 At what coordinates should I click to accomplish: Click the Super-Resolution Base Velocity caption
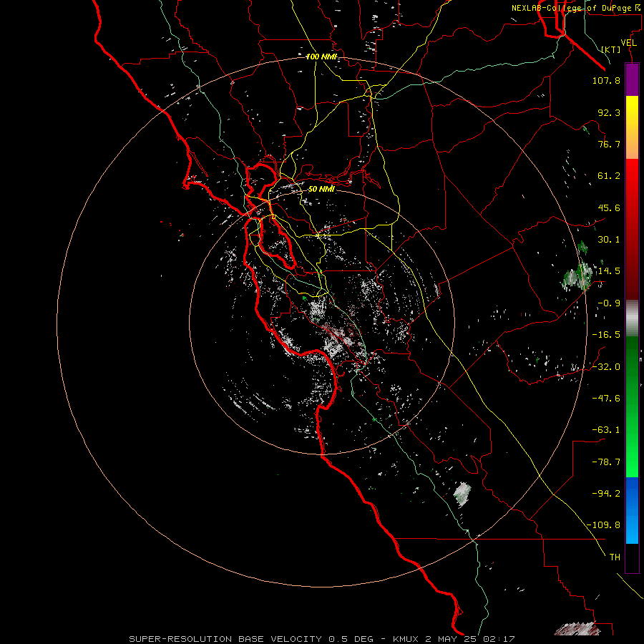click(321, 639)
